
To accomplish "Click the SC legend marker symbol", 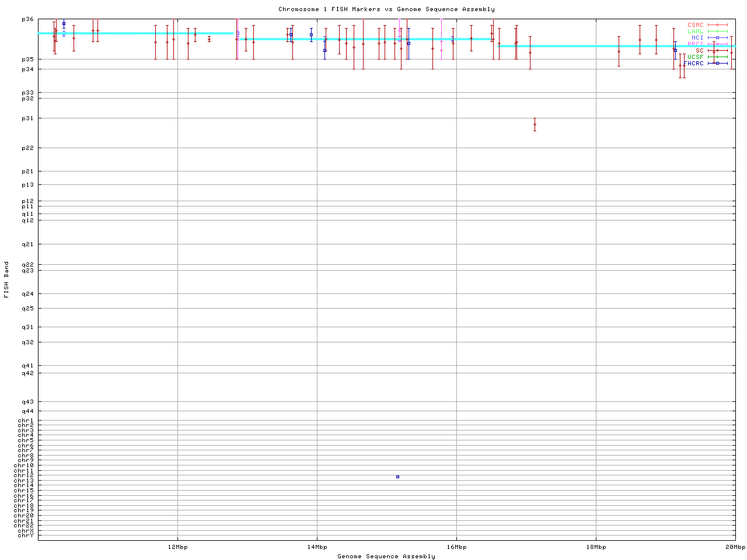I will coord(717,51).
